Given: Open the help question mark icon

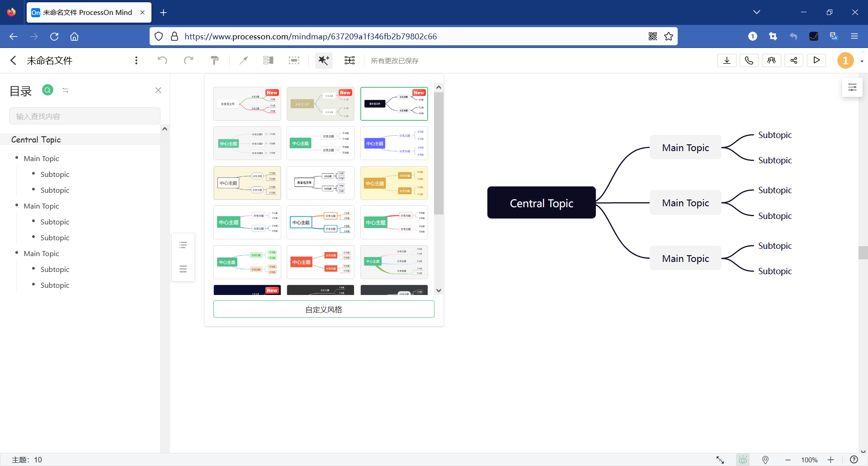Looking at the screenshot, I should point(854,460).
